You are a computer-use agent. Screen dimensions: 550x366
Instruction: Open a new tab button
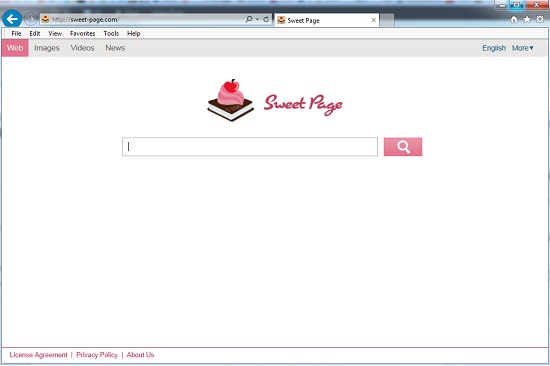pyautogui.click(x=387, y=20)
